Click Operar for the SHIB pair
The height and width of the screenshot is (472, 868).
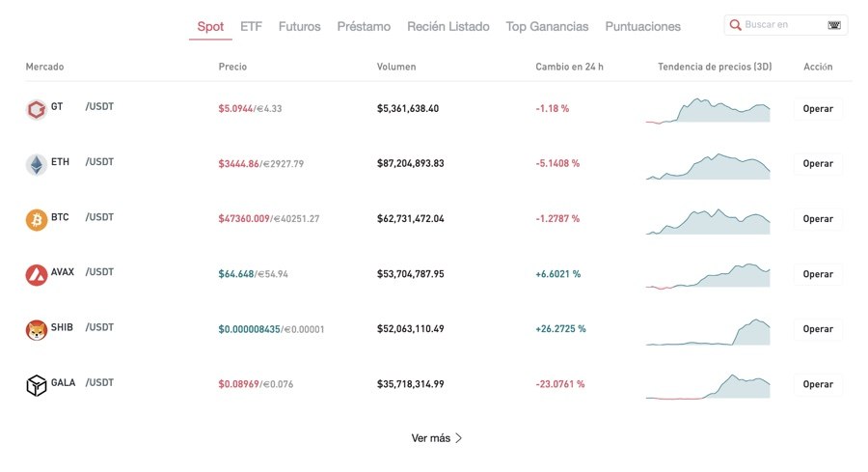[818, 329]
